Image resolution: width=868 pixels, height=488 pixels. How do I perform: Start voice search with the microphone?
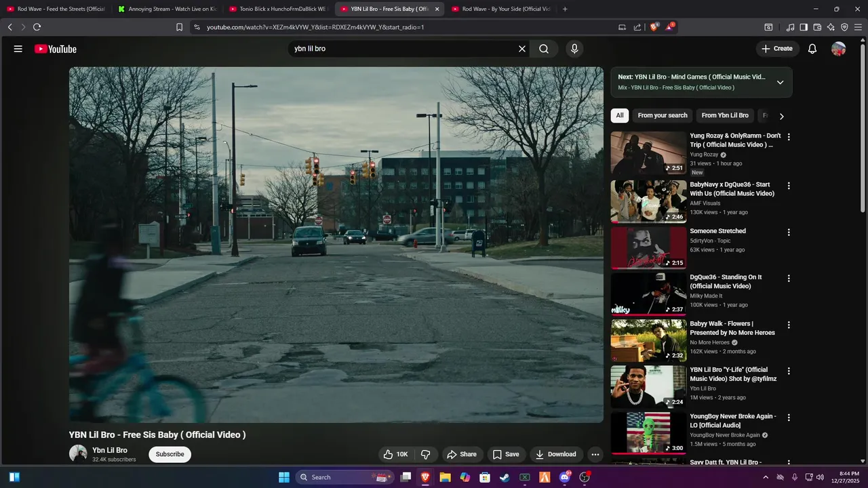coord(574,49)
